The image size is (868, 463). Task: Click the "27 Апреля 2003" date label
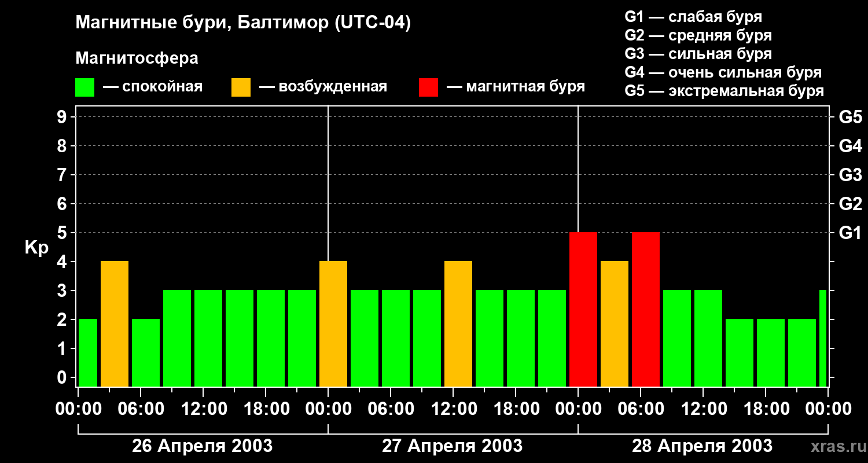452,446
